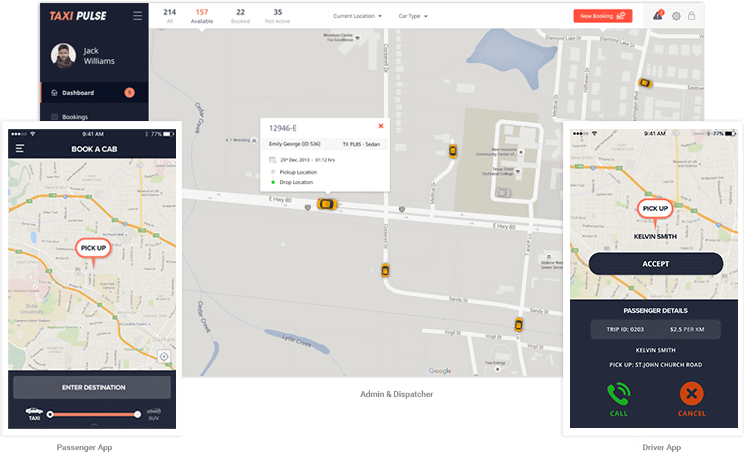Click the booking ID 12946-E title
Screen dimensions: 745x452
click(x=283, y=128)
